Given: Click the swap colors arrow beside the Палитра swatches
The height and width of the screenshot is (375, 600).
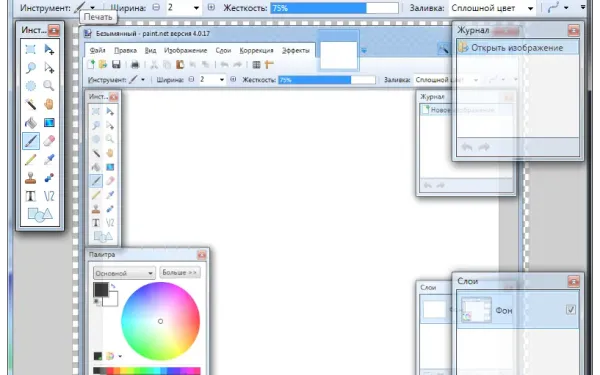Looking at the screenshot, I should (x=113, y=286).
